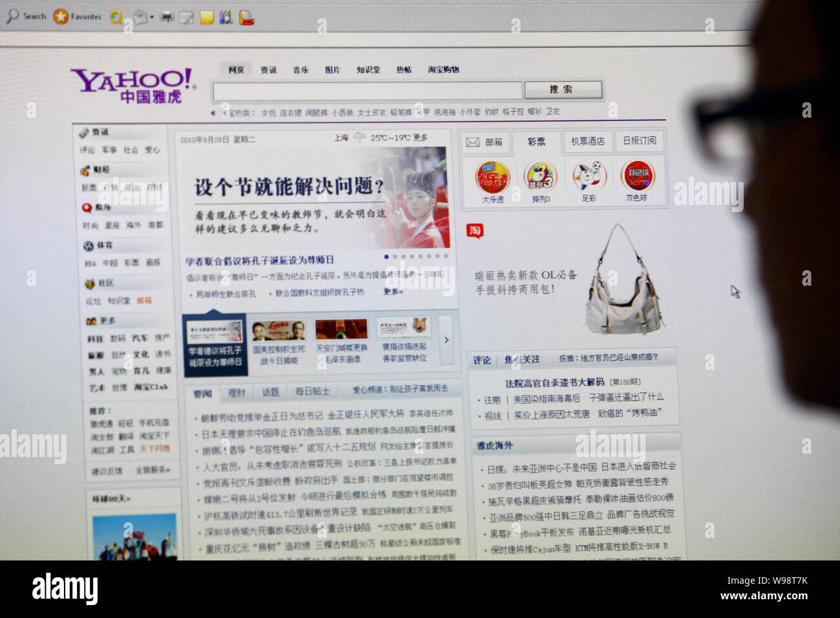The height and width of the screenshot is (618, 840).
Task: Open the 军事 sidebar link
Action: coord(109,150)
